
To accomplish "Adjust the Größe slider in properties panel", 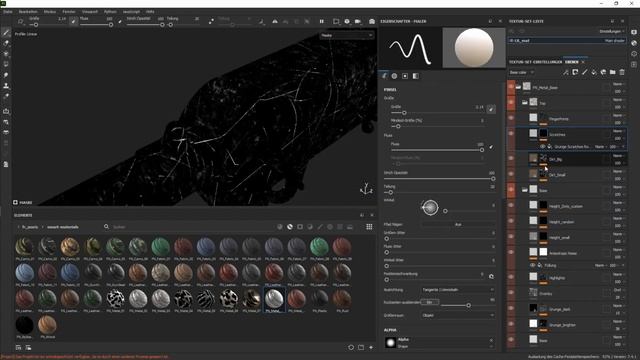I will (x=437, y=113).
